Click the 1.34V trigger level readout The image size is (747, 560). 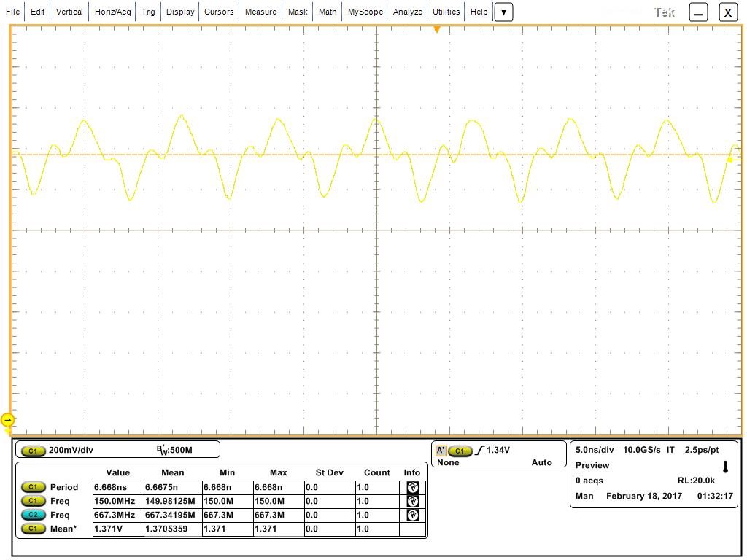tap(498, 450)
